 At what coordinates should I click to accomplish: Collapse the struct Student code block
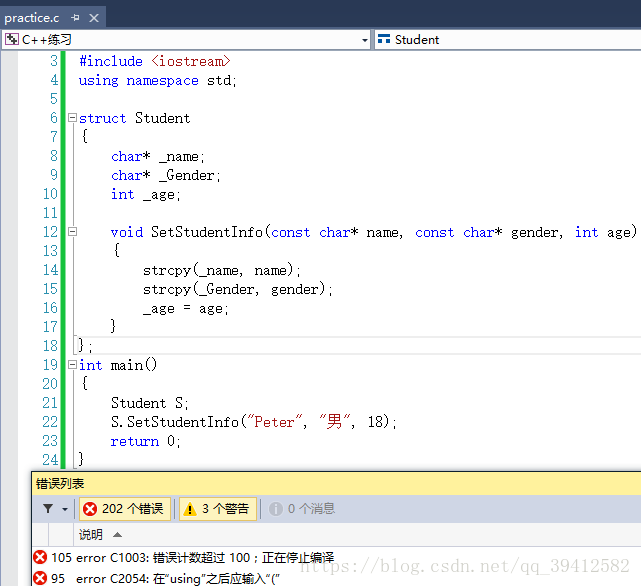click(x=72, y=118)
